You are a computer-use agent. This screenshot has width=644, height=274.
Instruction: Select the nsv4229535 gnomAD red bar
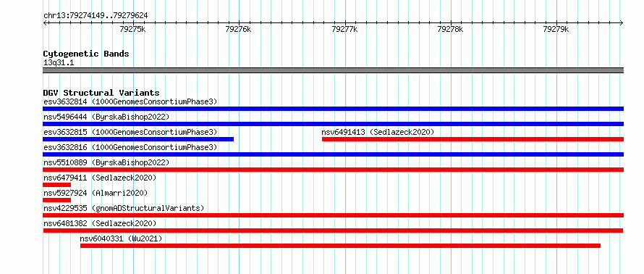(x=333, y=215)
